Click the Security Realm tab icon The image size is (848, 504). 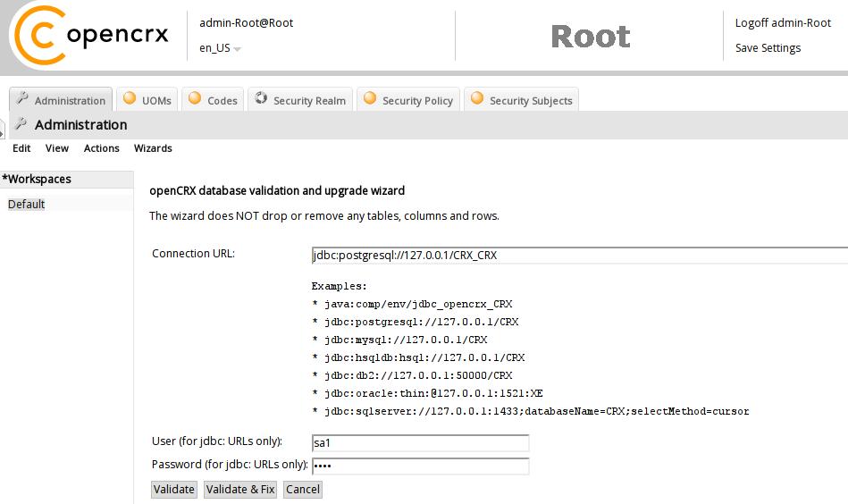261,98
